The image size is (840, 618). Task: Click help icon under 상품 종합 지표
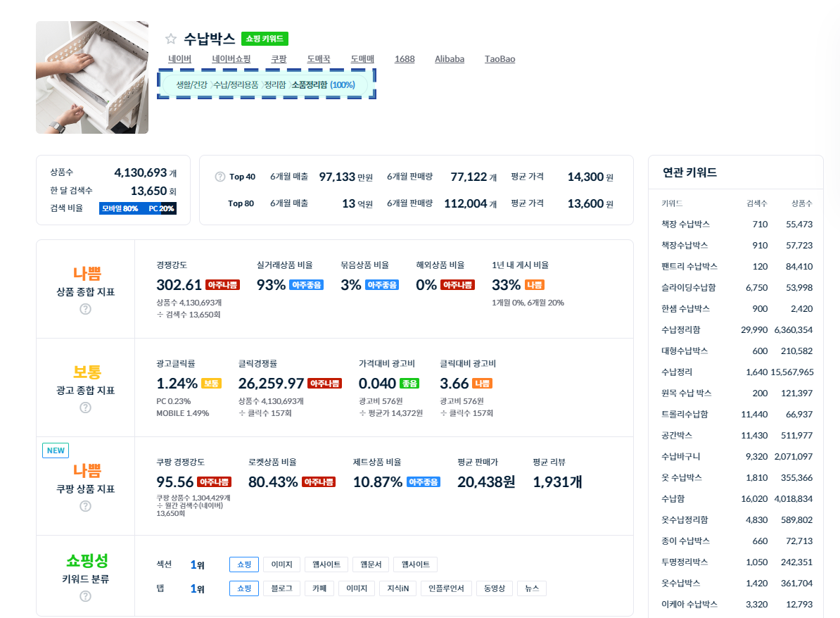(85, 309)
